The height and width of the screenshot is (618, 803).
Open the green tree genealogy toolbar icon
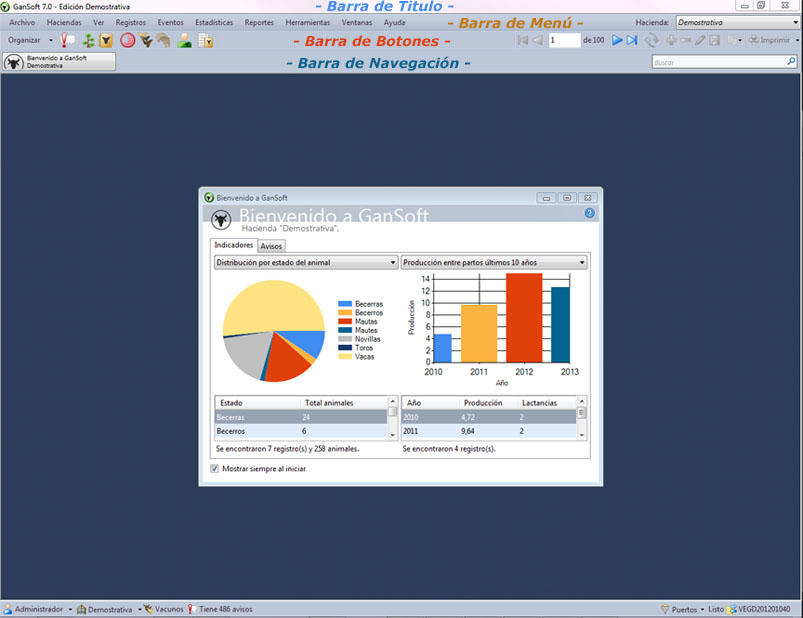click(89, 40)
